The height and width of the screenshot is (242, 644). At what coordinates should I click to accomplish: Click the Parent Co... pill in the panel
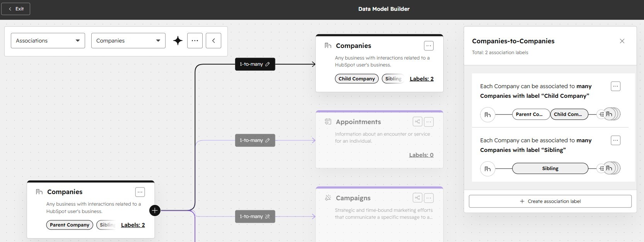pyautogui.click(x=531, y=114)
